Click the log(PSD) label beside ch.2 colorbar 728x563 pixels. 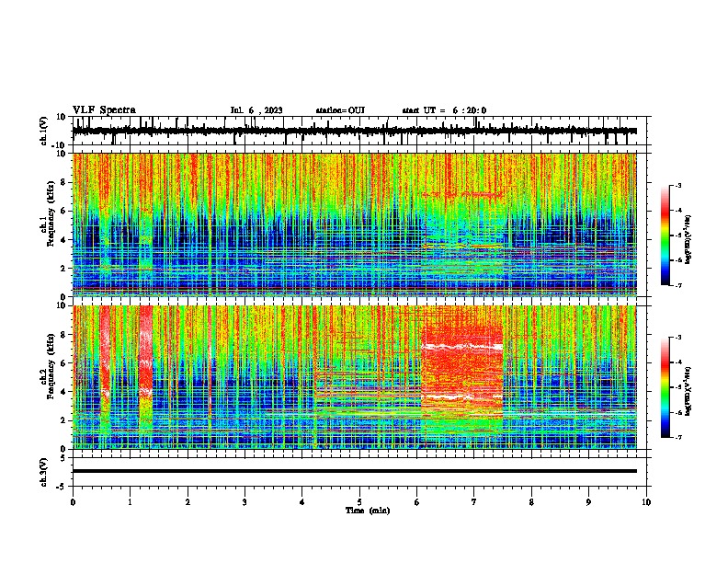pos(688,391)
